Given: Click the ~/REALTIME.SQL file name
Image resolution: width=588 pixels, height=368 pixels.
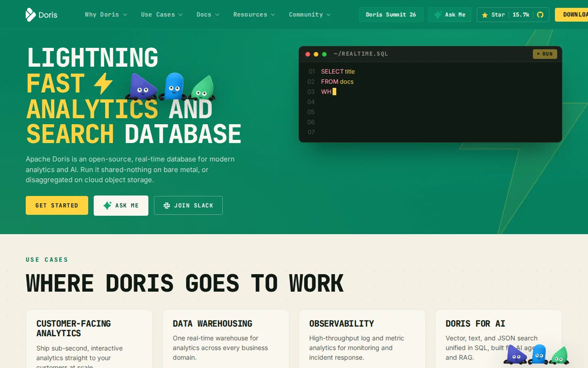Looking at the screenshot, I should pyautogui.click(x=361, y=54).
